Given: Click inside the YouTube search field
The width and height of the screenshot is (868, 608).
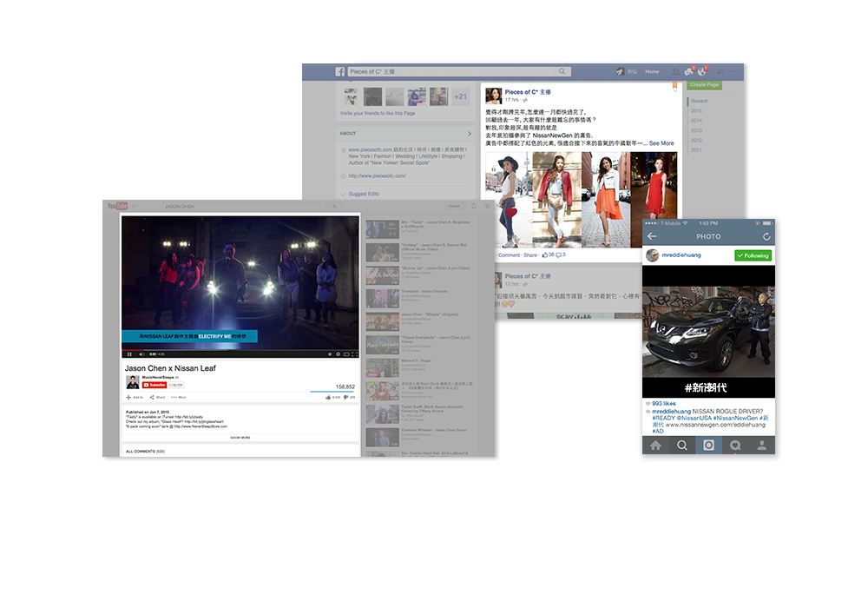Looking at the screenshot, I should [x=244, y=206].
